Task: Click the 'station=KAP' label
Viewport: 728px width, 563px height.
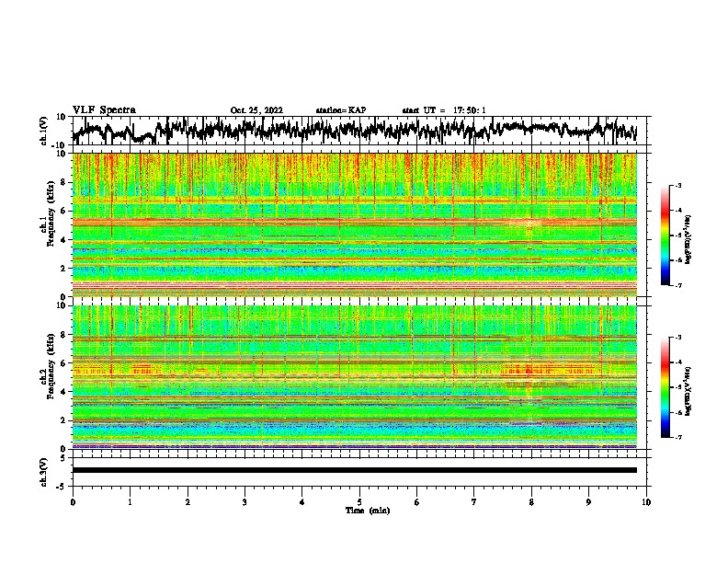Action: (341, 110)
